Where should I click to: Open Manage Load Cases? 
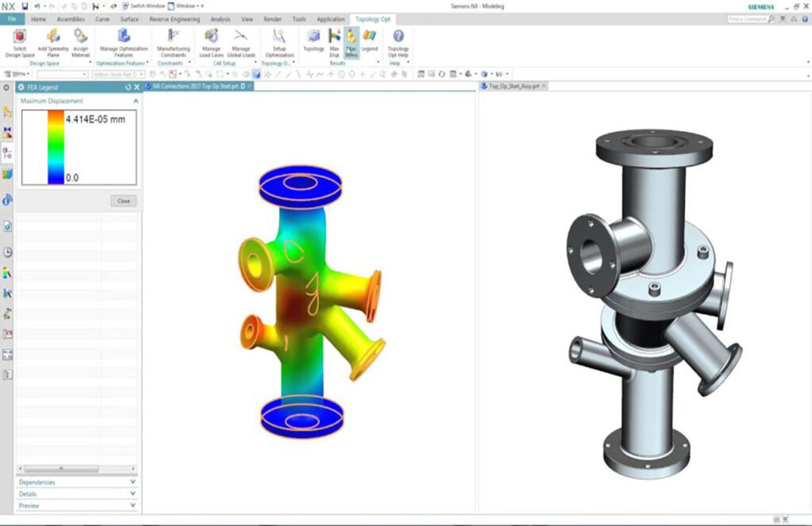pyautogui.click(x=211, y=40)
